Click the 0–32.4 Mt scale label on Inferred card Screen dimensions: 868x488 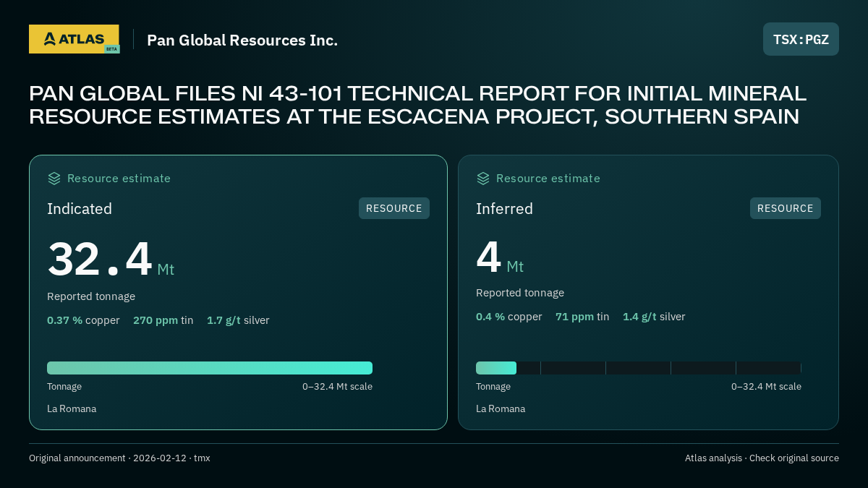tap(766, 387)
